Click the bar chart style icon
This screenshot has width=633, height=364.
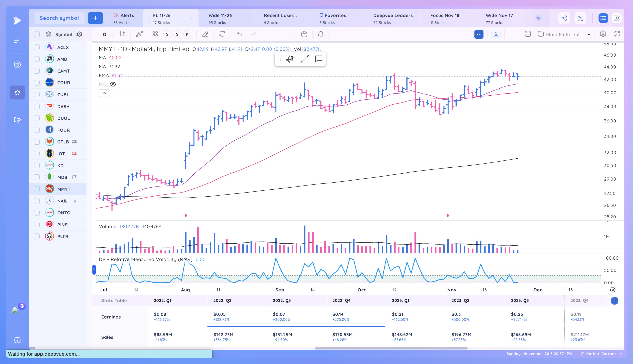pos(122,34)
